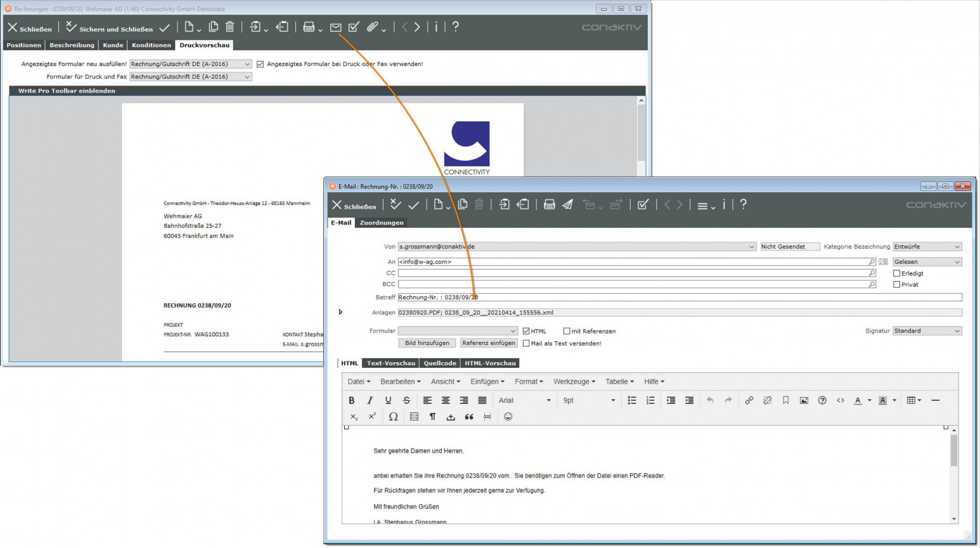This screenshot has width=980, height=548.
Task: Insert emoji with the smiley icon
Action: (508, 417)
